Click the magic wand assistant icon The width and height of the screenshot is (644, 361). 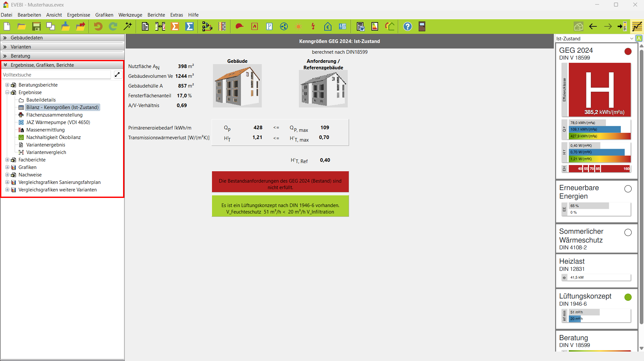(128, 26)
